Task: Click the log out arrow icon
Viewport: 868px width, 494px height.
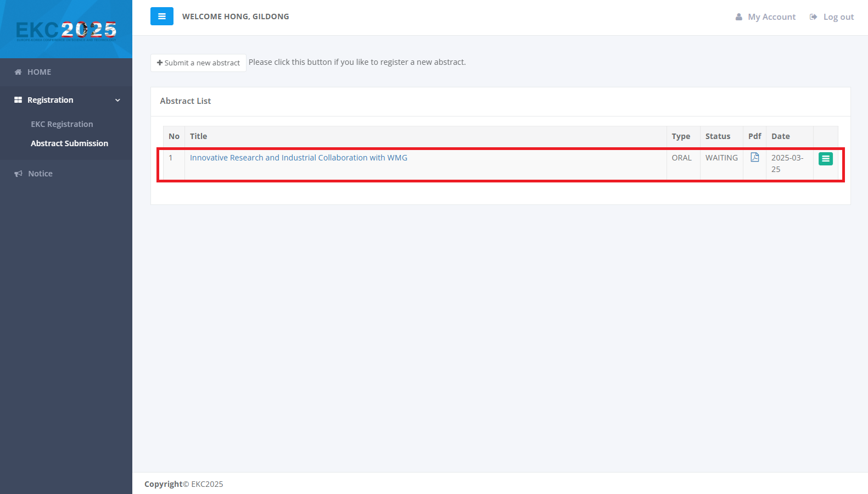Action: point(814,17)
